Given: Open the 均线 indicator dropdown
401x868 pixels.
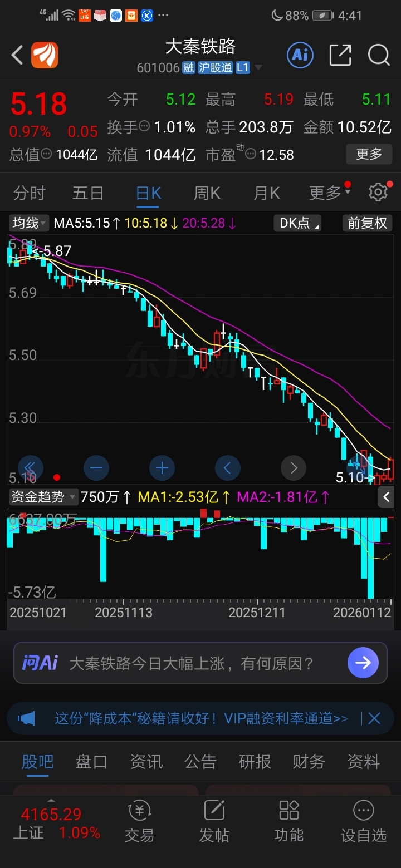Looking at the screenshot, I should (x=29, y=223).
